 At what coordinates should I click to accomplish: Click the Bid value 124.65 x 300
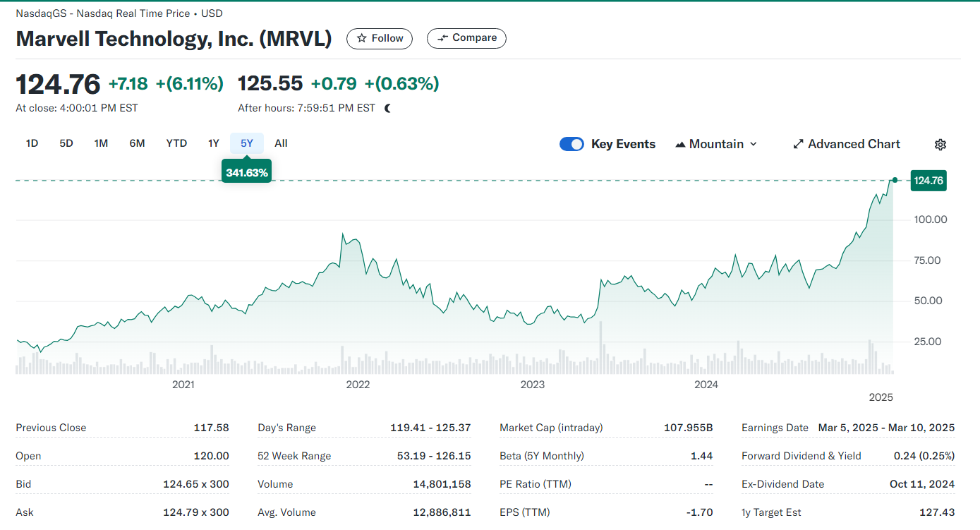pos(195,484)
